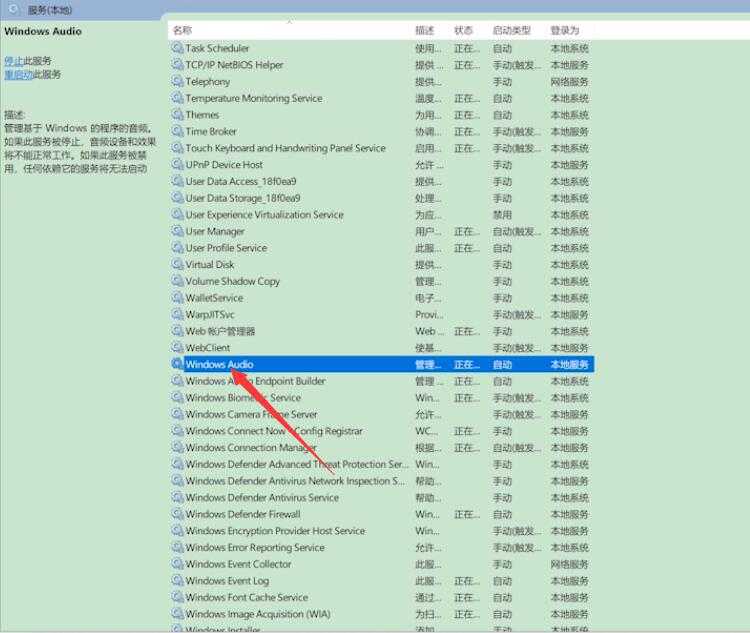Click the gear icon beside WarpJITSvc
750x633 pixels.
tap(177, 314)
